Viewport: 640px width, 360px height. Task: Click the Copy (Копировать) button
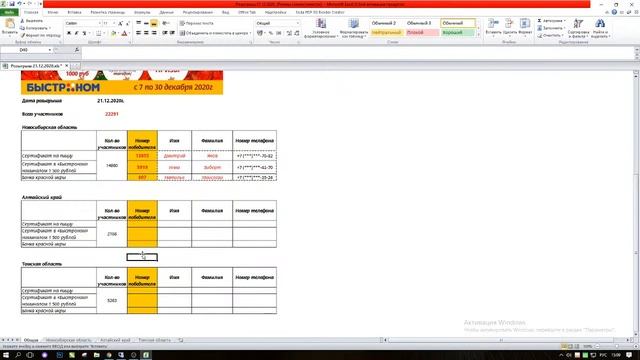coord(35,28)
